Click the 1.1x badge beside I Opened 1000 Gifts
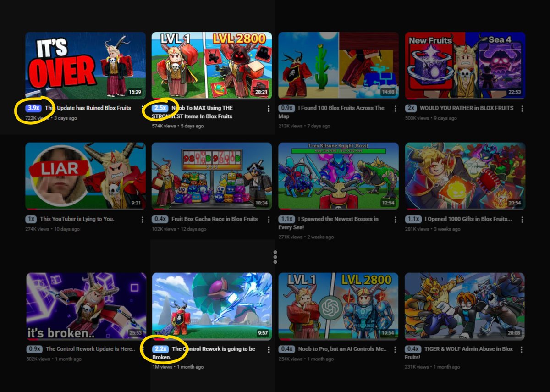Image resolution: width=550 pixels, height=392 pixels. (x=412, y=219)
